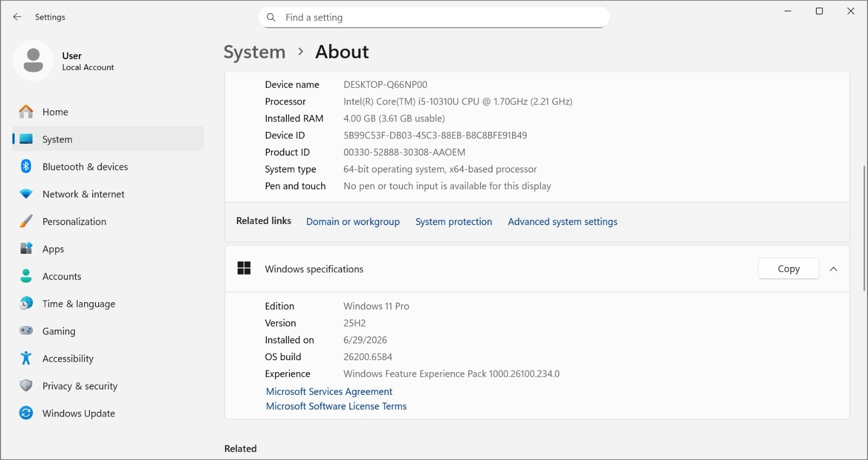Open Privacy & security settings

(x=108, y=386)
